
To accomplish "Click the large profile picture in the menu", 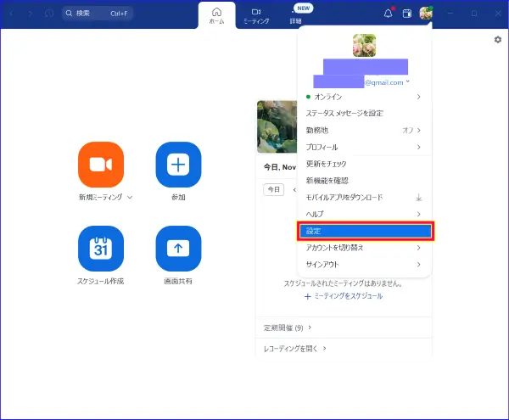I will point(364,46).
